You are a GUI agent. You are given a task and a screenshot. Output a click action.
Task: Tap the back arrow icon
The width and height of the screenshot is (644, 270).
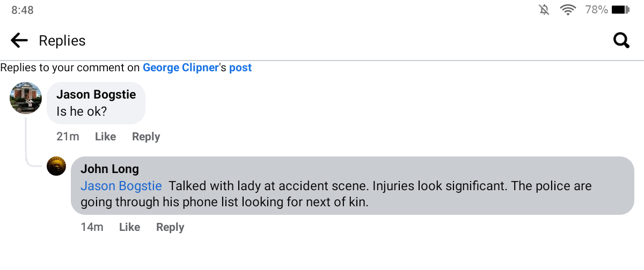pos(19,41)
